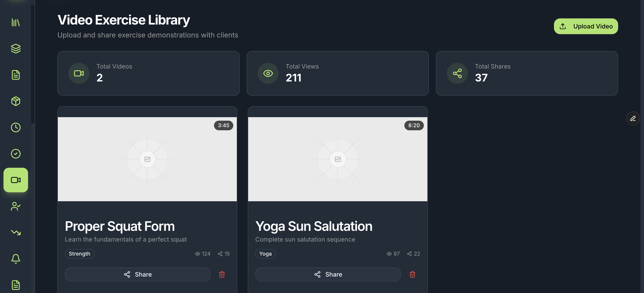Click the trending-down chart sidebar icon
644x293 pixels.
coord(16,233)
